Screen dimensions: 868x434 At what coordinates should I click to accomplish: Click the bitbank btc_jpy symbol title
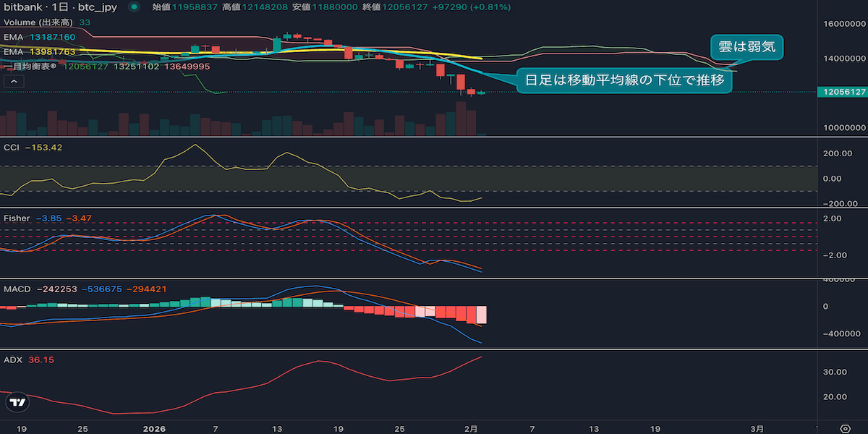[x=61, y=7]
